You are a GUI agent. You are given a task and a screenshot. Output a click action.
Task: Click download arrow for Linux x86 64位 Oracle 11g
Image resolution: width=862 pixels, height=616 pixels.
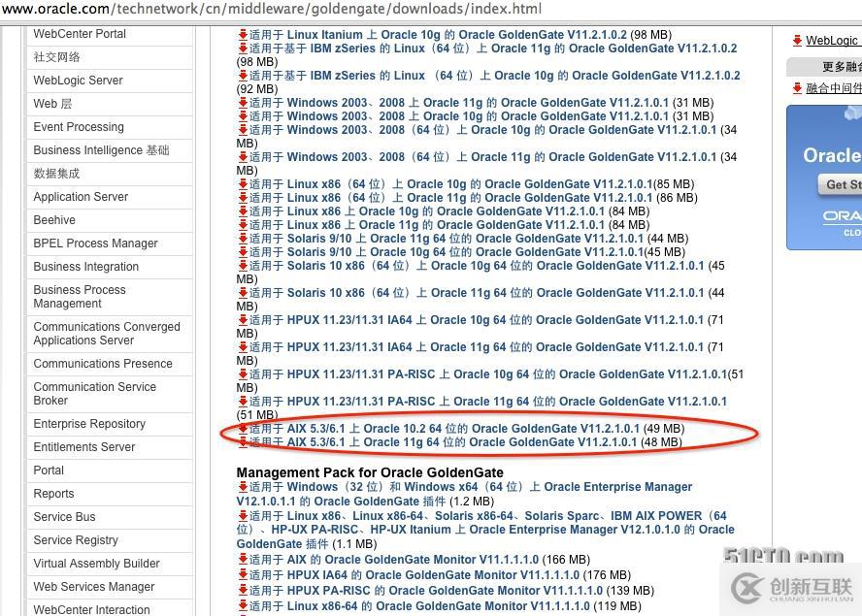click(x=243, y=197)
